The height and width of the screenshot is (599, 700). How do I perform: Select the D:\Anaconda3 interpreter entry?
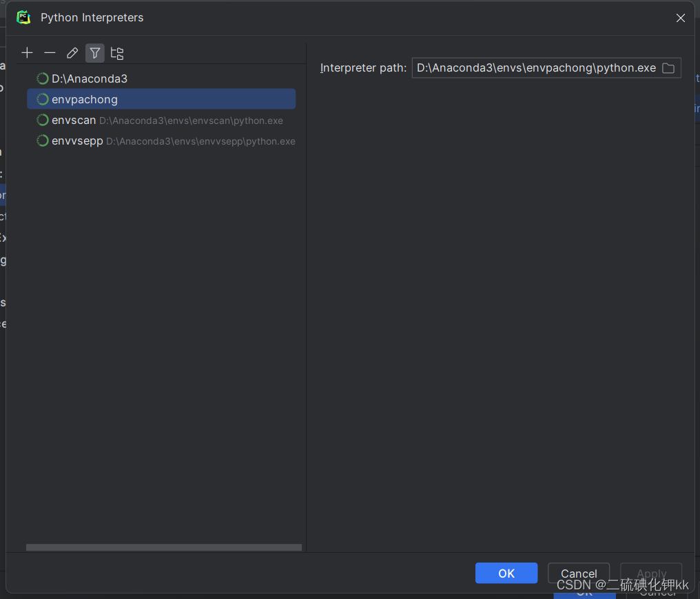point(90,78)
